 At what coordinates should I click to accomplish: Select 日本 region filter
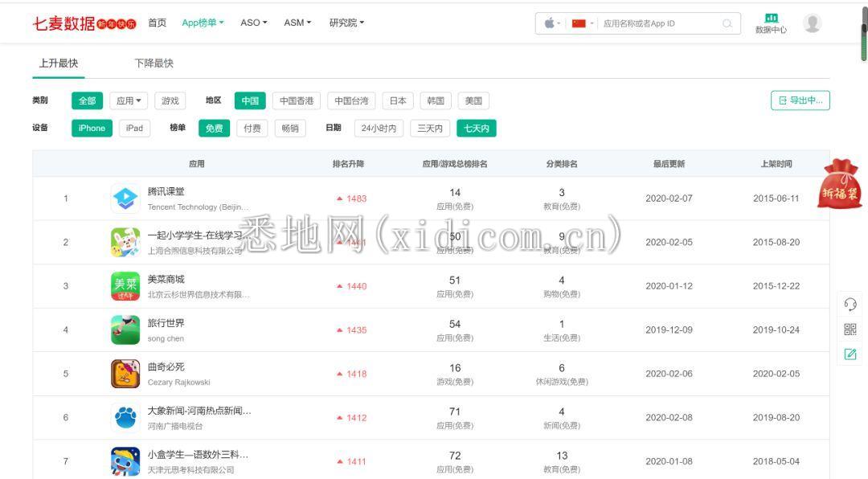pyautogui.click(x=398, y=100)
